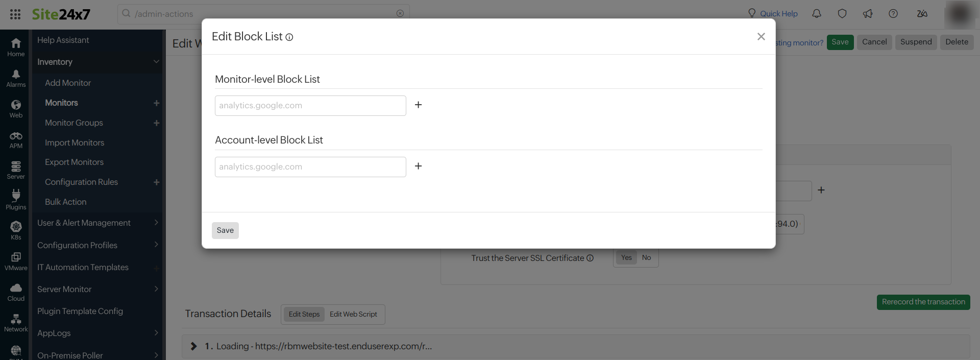The width and height of the screenshot is (980, 360).
Task: Open the K8s icon in left sidebar
Action: [16, 230]
